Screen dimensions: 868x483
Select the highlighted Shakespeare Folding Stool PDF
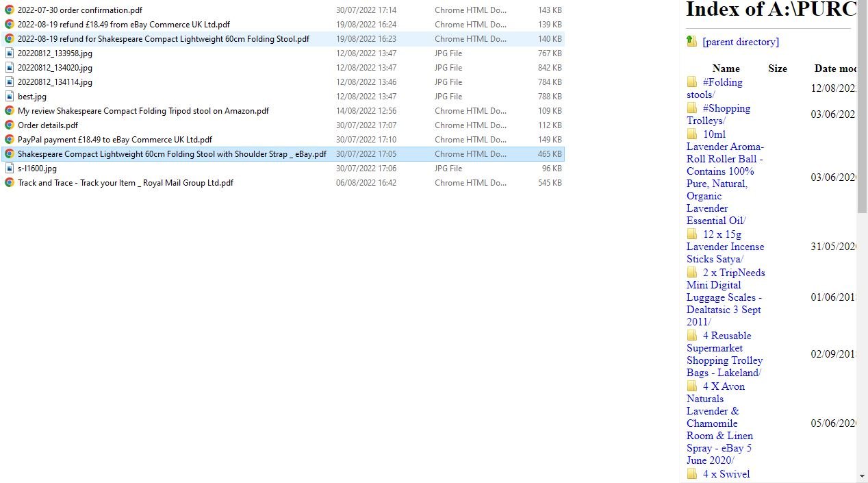(x=171, y=153)
